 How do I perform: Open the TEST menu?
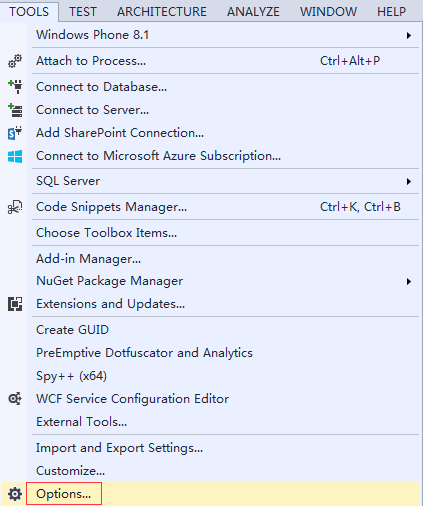click(83, 12)
